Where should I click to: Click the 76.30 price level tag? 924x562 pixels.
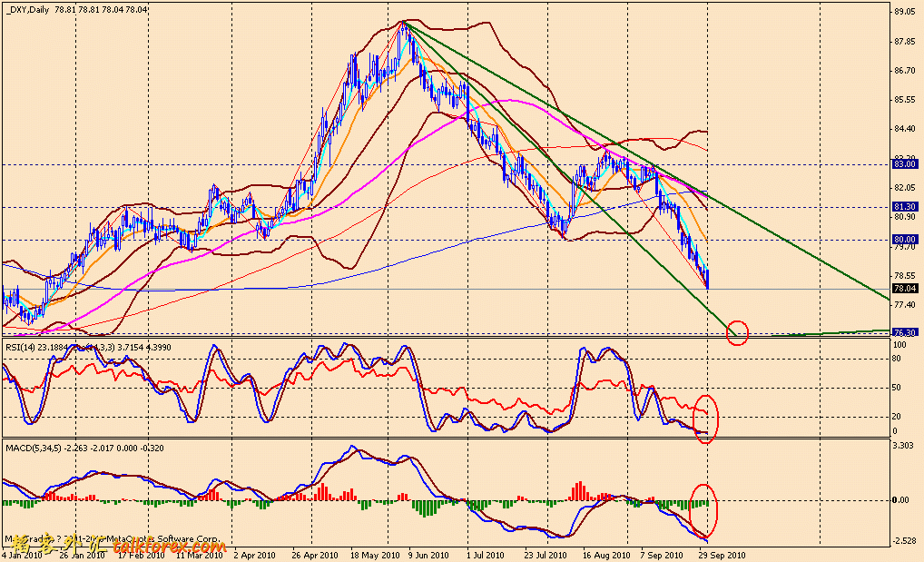904,332
